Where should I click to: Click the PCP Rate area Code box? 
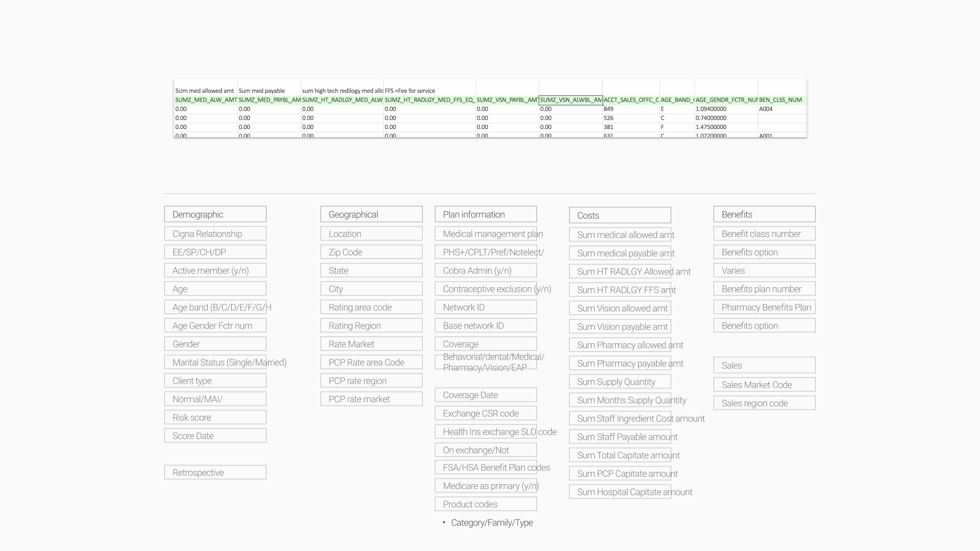coord(372,362)
